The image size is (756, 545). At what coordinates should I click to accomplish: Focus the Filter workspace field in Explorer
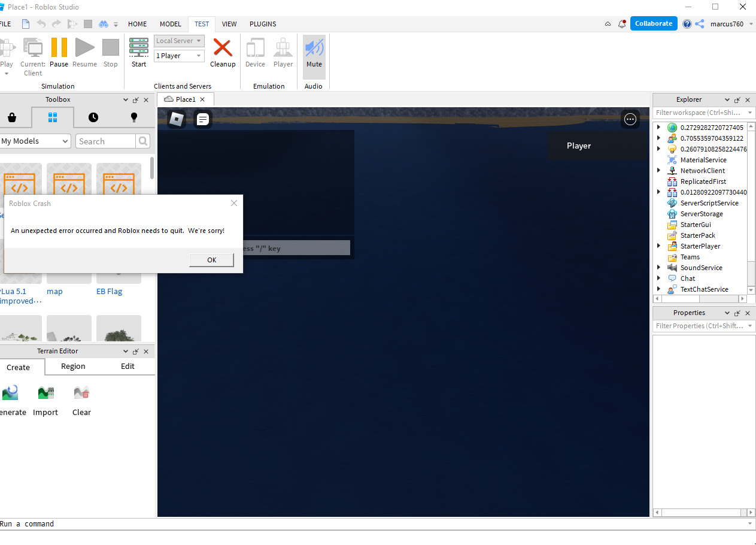click(x=703, y=113)
